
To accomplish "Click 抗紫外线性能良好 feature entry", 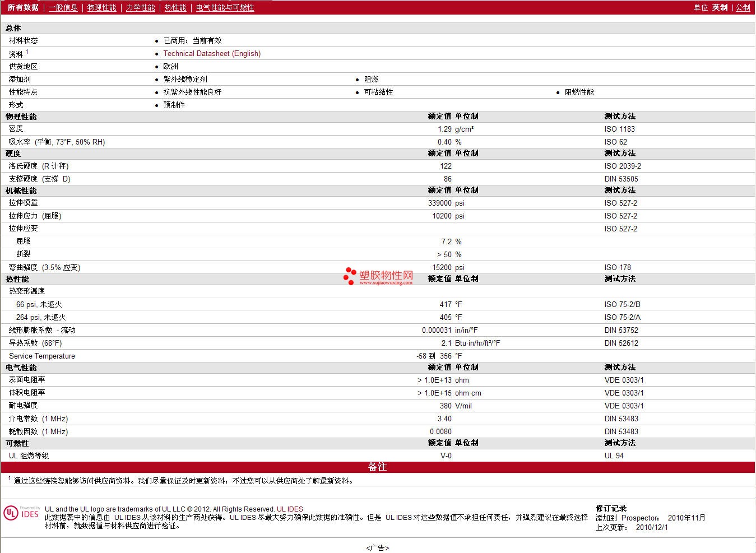I will tap(192, 92).
